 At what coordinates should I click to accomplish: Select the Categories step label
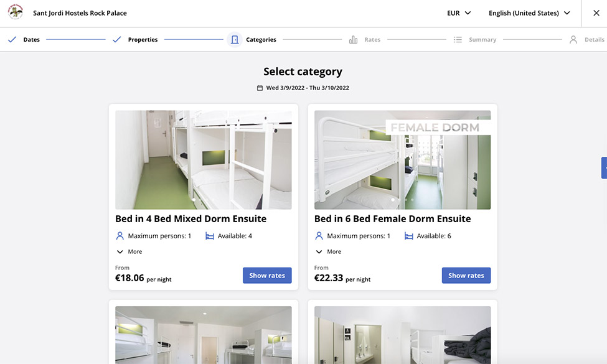[261, 39]
